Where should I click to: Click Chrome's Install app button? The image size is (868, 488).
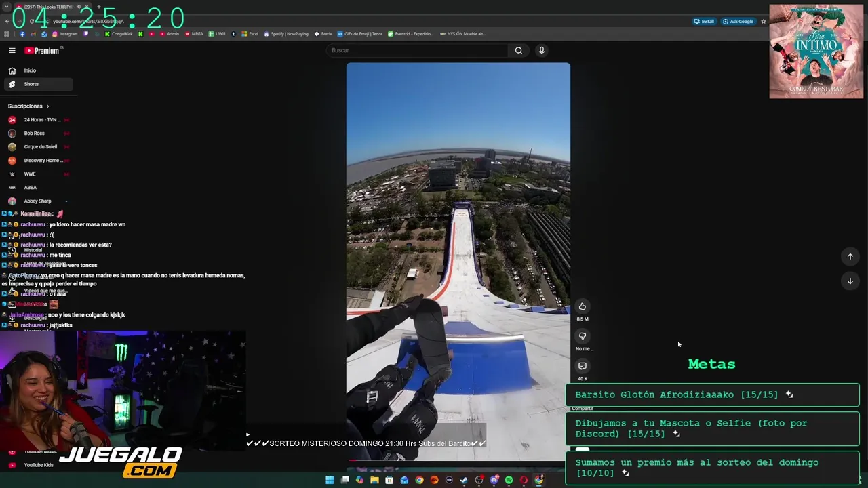[704, 21]
